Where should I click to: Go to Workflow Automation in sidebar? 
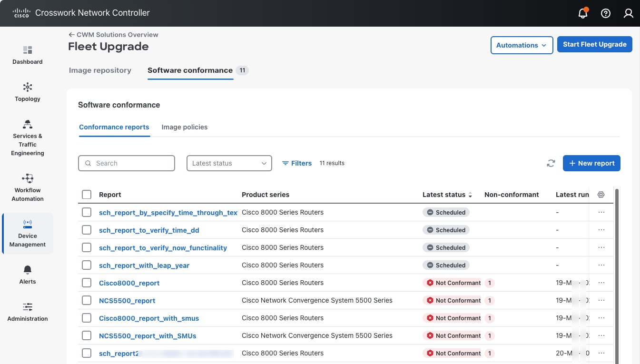tap(28, 187)
